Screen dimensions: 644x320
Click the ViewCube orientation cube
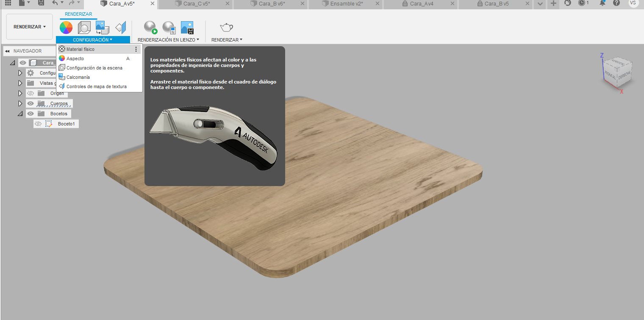(x=618, y=72)
